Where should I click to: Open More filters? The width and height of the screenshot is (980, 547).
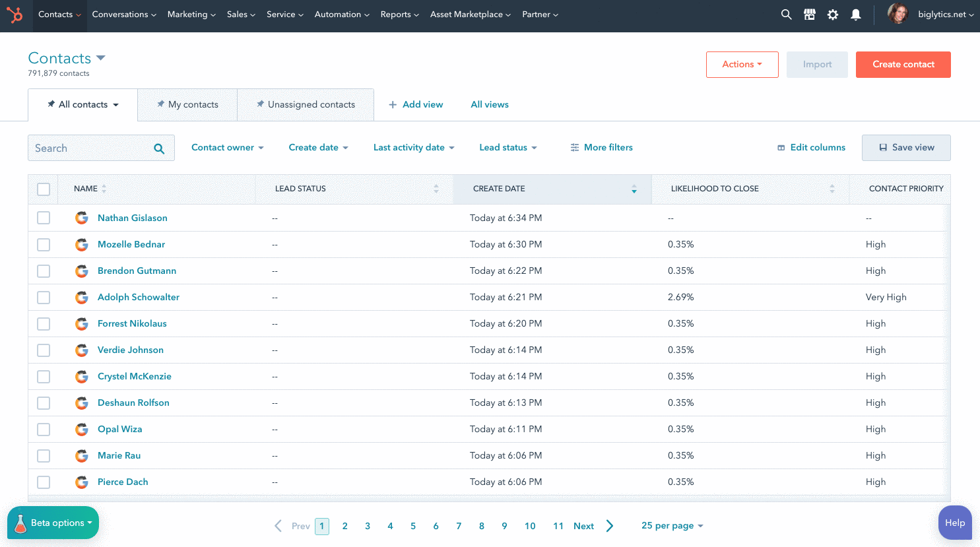[x=601, y=147]
